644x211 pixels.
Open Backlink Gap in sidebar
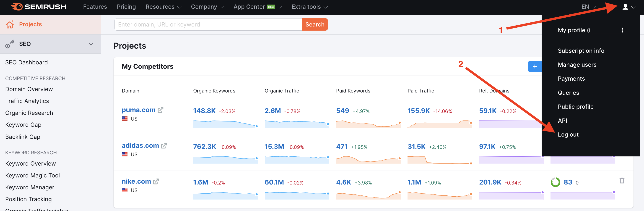(23, 137)
